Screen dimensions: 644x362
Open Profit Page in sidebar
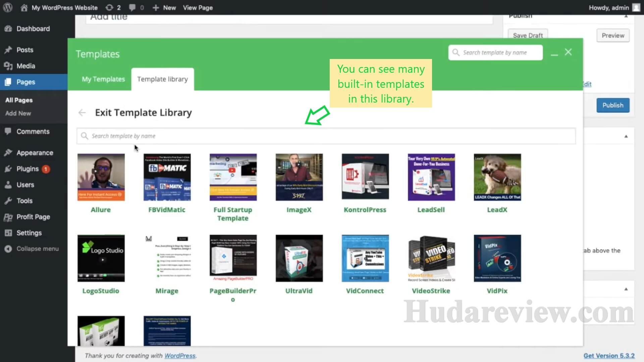click(x=33, y=217)
